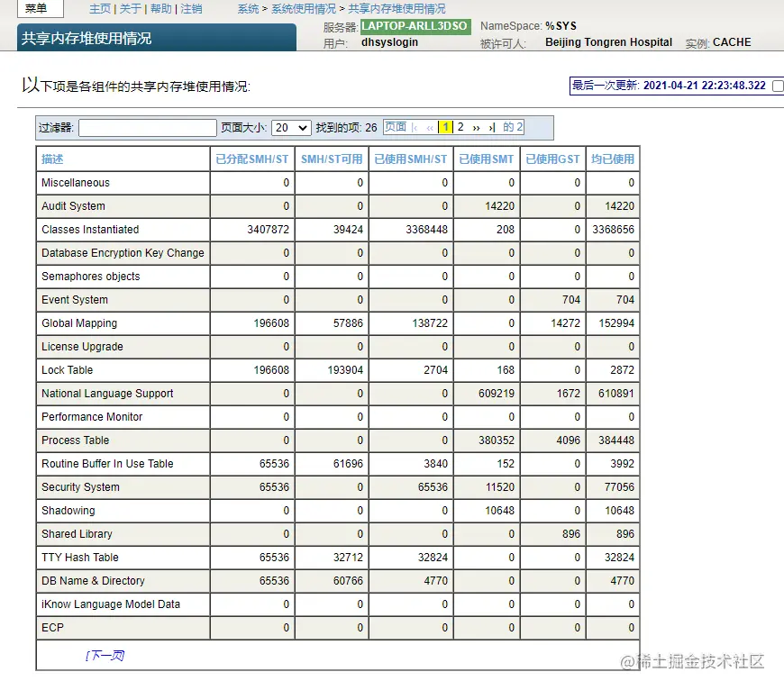The image size is (784, 690).
Task: Select the ECP row
Action: pyautogui.click(x=338, y=628)
